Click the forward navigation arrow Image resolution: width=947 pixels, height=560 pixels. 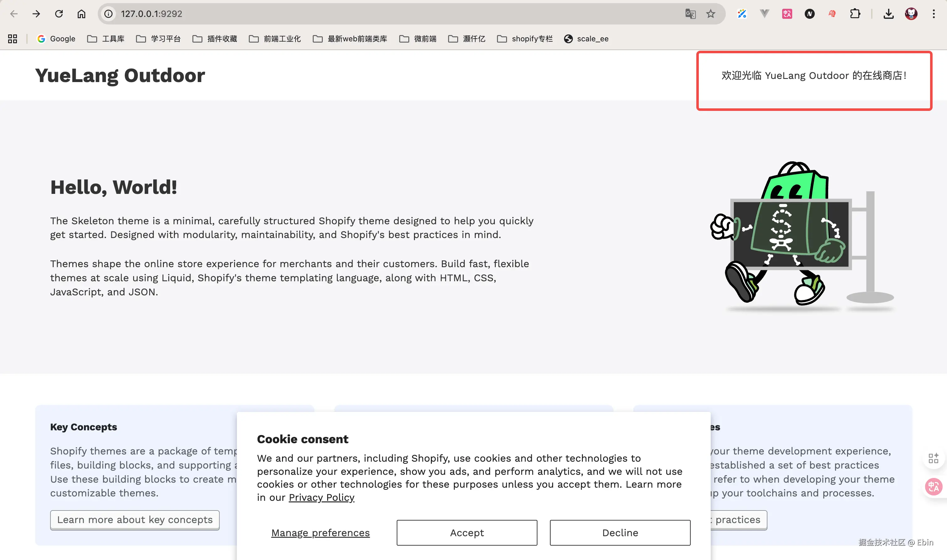click(36, 14)
